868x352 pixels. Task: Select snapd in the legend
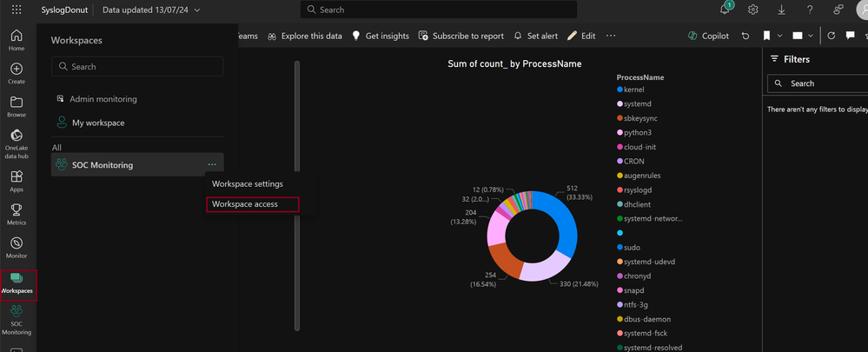[x=631, y=290]
